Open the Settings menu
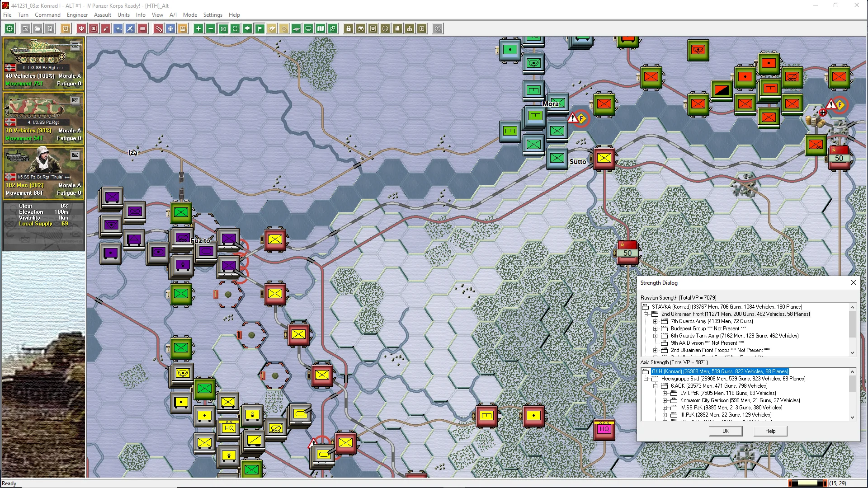 point(212,14)
